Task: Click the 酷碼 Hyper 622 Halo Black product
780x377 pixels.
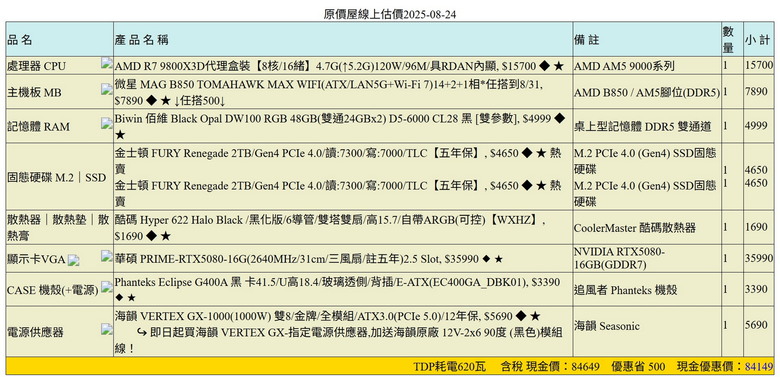Action: coord(330,228)
